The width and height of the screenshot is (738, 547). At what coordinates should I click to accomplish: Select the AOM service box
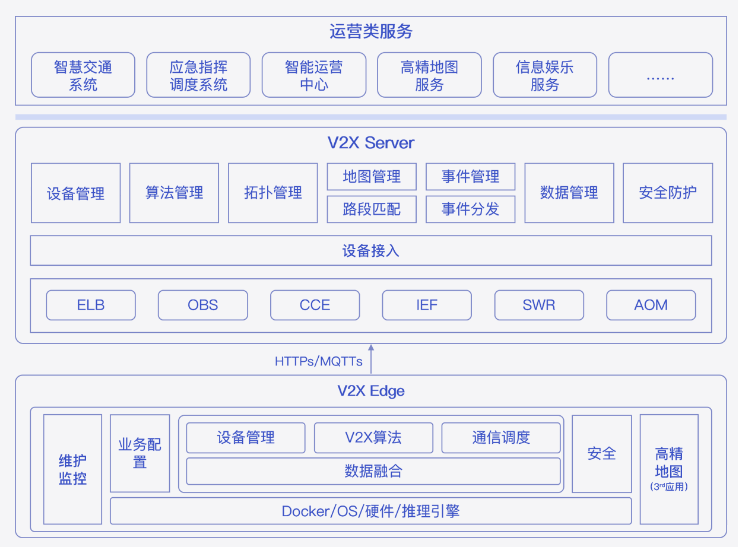[651, 305]
